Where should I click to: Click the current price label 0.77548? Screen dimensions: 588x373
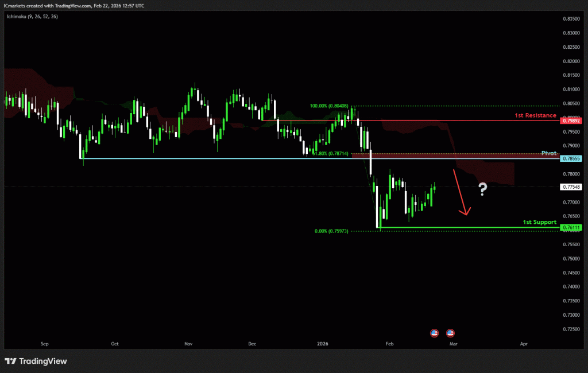571,187
